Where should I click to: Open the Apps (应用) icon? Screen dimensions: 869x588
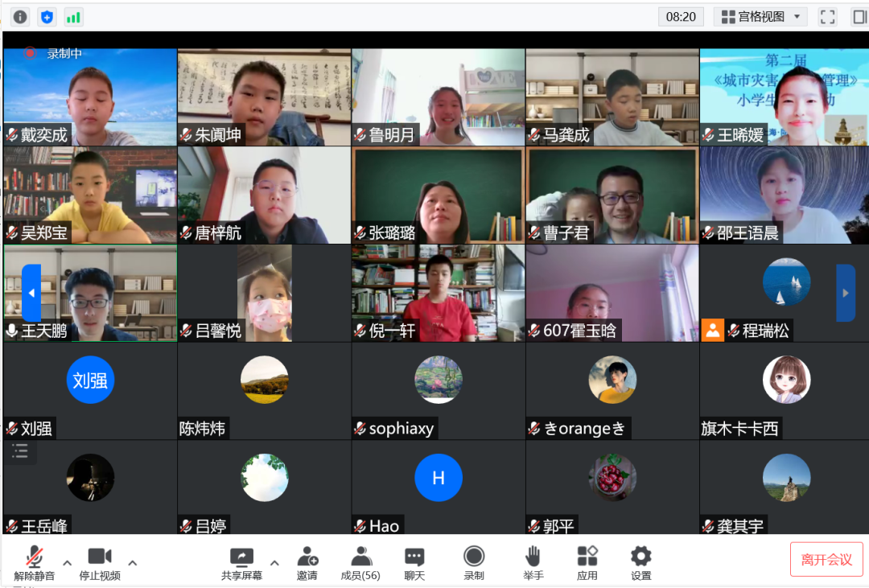[587, 562]
